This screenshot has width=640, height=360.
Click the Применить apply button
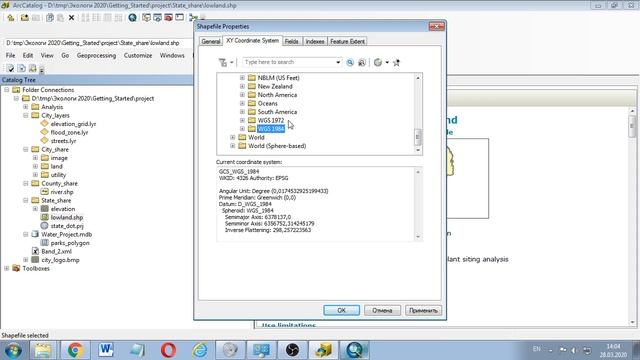[423, 310]
